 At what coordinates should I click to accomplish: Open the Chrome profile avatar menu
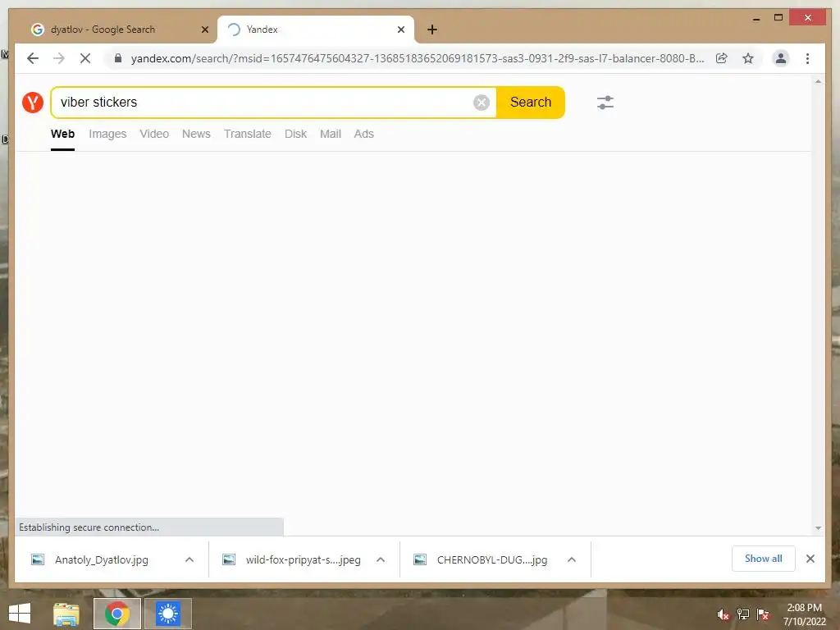781,58
